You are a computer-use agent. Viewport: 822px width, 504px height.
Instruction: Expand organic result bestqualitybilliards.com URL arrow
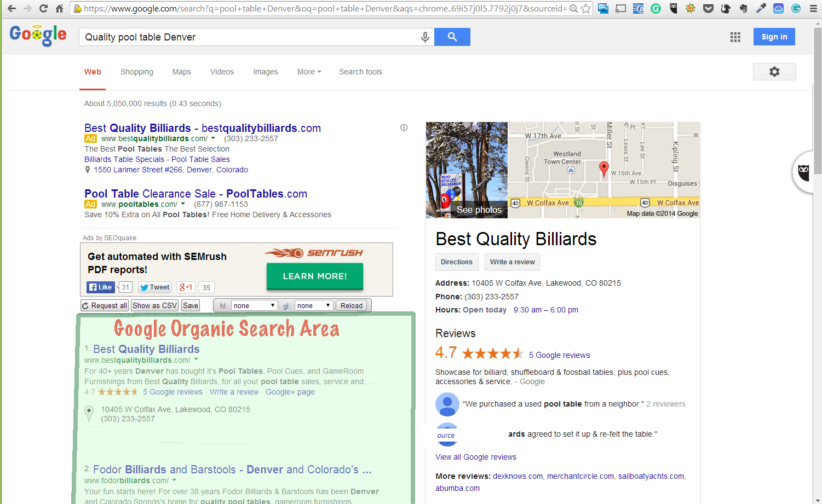tap(196, 360)
